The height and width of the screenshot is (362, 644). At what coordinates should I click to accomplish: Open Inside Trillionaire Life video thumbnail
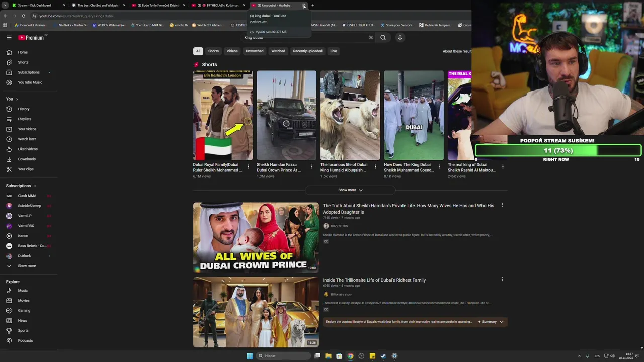pos(256,312)
